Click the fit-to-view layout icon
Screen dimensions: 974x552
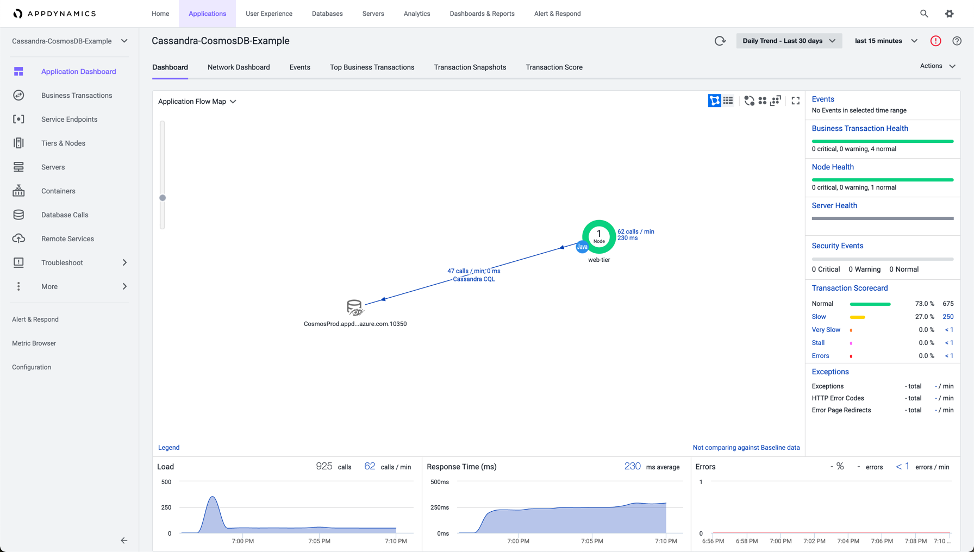click(x=775, y=101)
